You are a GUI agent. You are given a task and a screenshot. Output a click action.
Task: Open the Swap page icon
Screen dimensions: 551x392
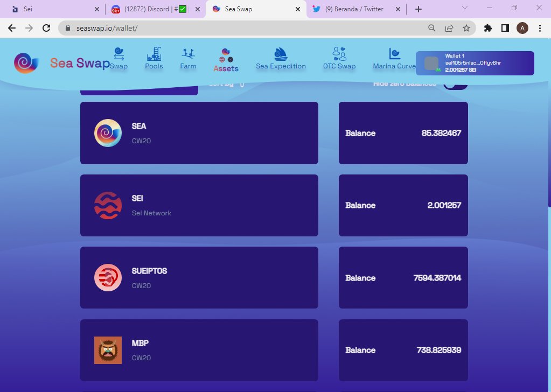coord(119,54)
